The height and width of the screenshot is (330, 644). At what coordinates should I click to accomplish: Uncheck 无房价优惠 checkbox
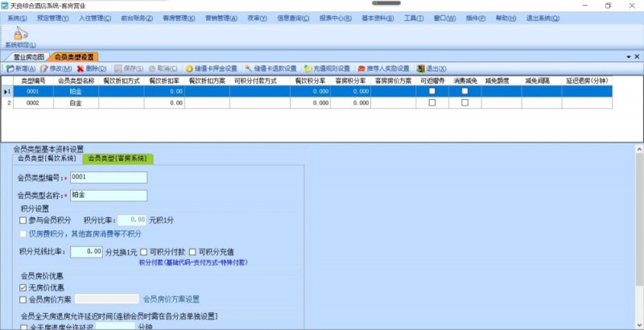23,287
